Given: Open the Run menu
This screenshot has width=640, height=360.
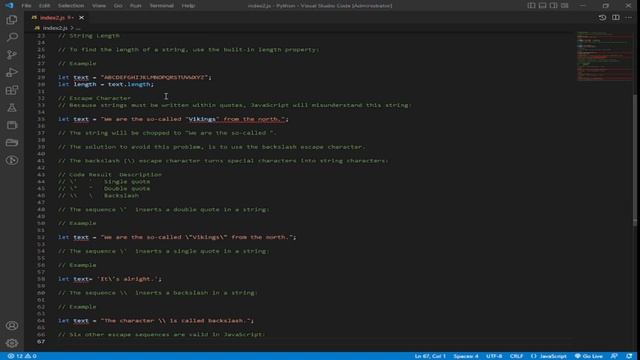Looking at the screenshot, I should click(136, 6).
